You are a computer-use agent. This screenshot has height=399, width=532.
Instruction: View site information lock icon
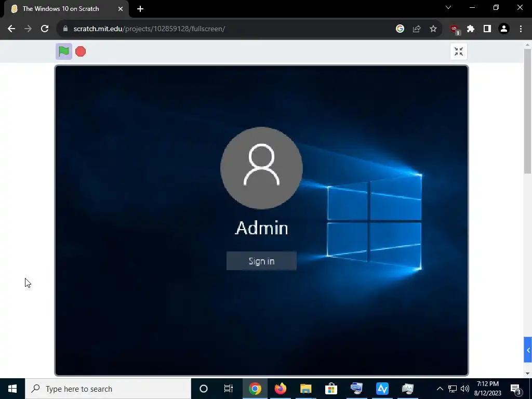point(65,29)
